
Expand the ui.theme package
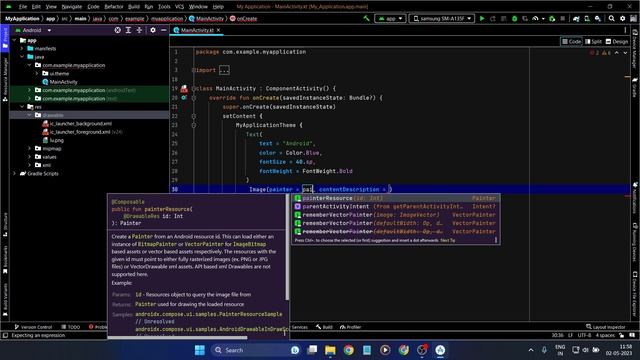(37, 73)
